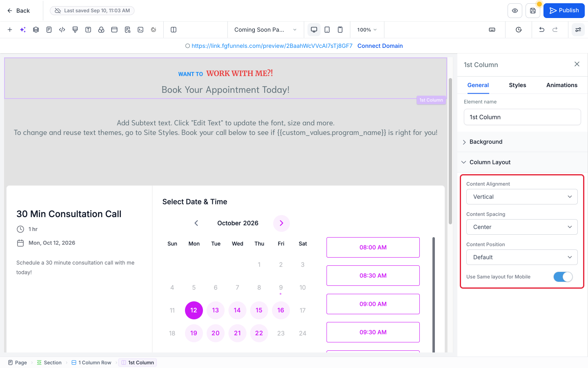The image size is (588, 368).
Task: Click the canvas vertical scrollbar
Action: pyautogui.click(x=450, y=151)
